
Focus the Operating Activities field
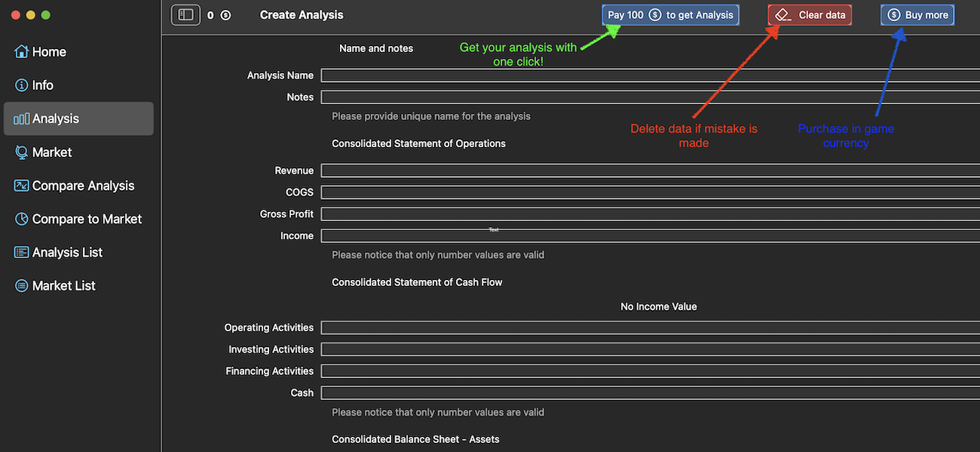pos(651,327)
